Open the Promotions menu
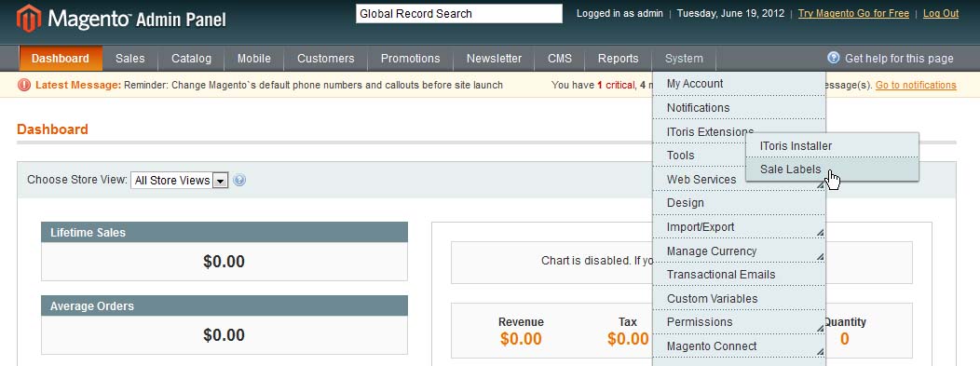 tap(410, 58)
